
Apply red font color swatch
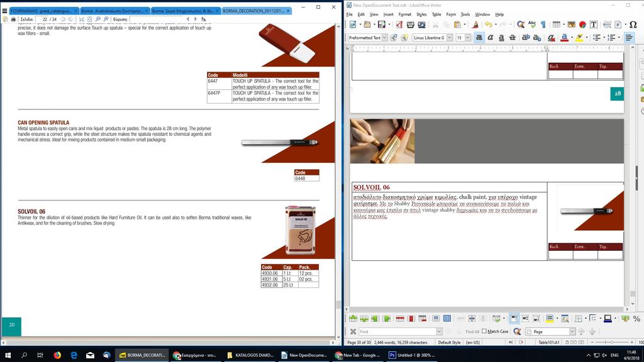pyautogui.click(x=564, y=38)
